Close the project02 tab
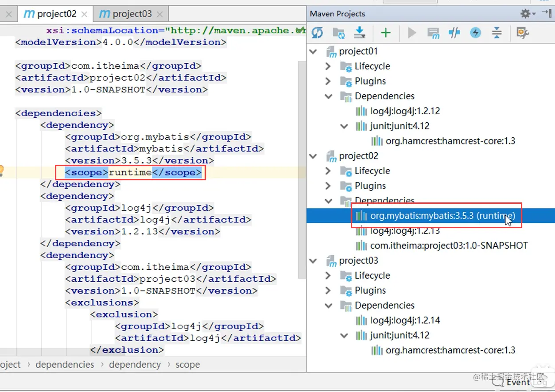The width and height of the screenshot is (555, 392). pos(84,15)
